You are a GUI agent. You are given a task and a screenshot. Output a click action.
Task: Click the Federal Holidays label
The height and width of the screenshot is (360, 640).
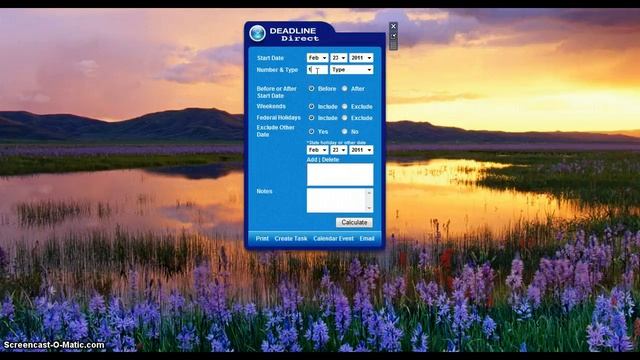click(278, 118)
